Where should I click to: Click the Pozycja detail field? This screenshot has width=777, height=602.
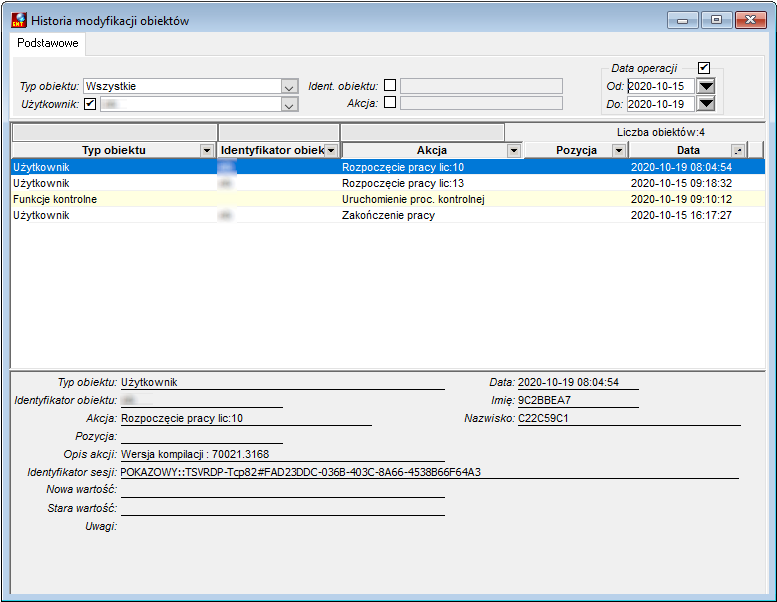pos(202,437)
